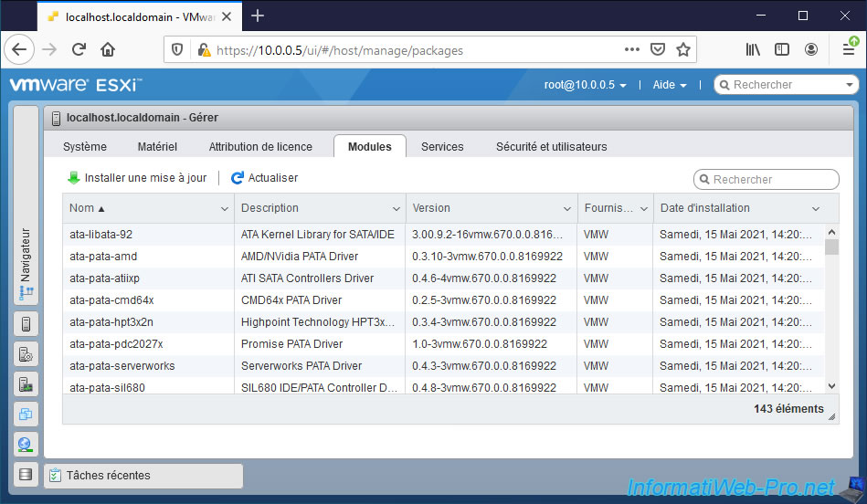Open the browser home page

(108, 49)
